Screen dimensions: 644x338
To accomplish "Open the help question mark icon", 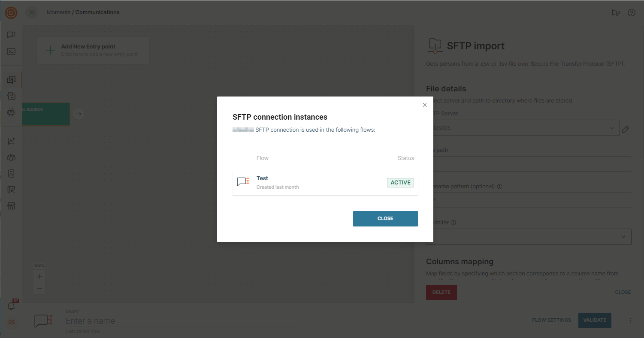I will (x=631, y=12).
